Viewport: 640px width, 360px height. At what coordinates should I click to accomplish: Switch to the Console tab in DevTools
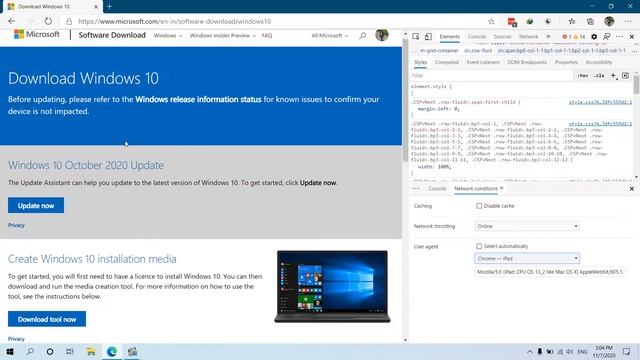tap(477, 36)
